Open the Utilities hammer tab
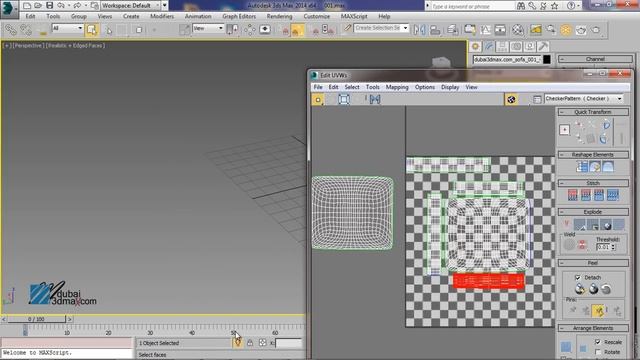 [543, 47]
